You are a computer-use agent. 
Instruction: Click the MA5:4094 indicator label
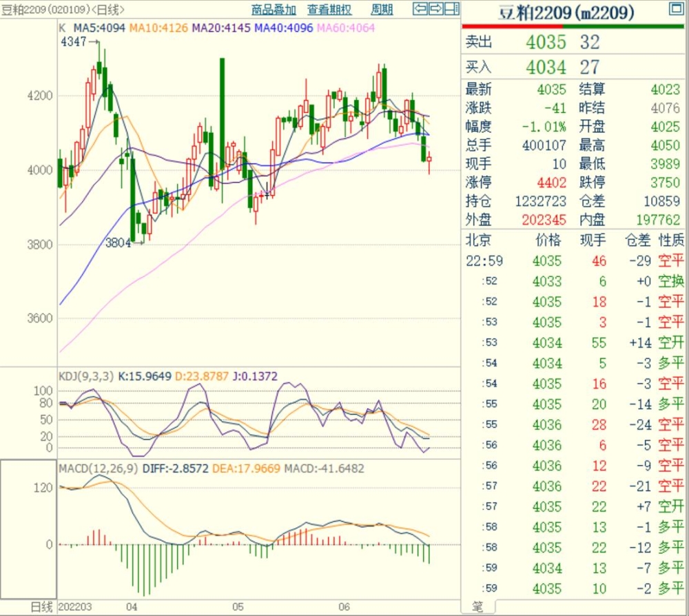[x=99, y=28]
